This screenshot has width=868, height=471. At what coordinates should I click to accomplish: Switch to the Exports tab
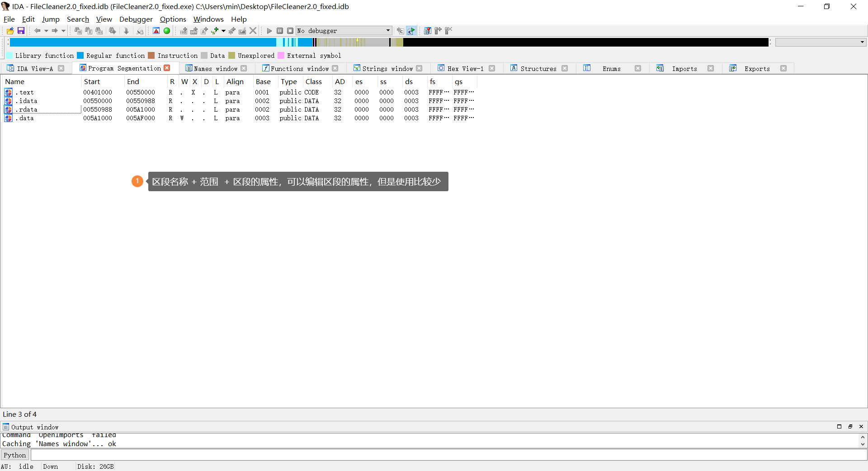(757, 69)
